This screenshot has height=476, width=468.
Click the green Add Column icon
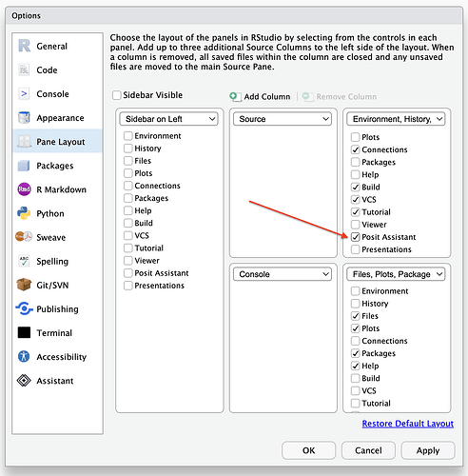(235, 96)
